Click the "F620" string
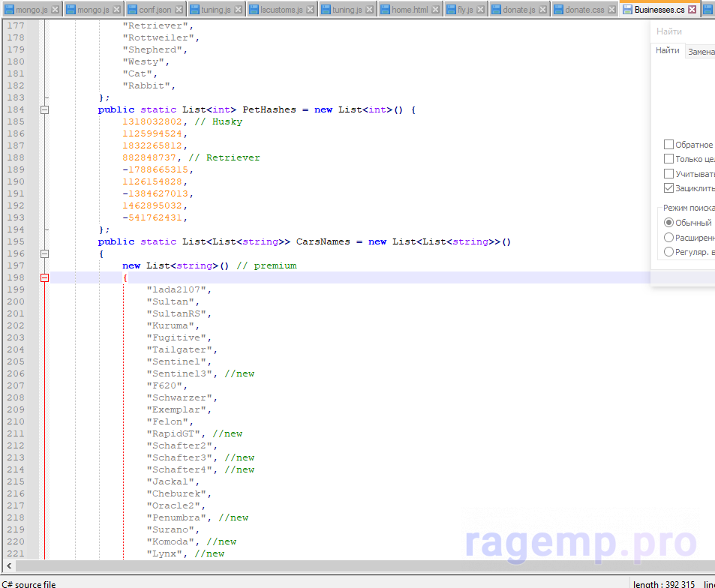The width and height of the screenshot is (715, 588). pyautogui.click(x=164, y=385)
